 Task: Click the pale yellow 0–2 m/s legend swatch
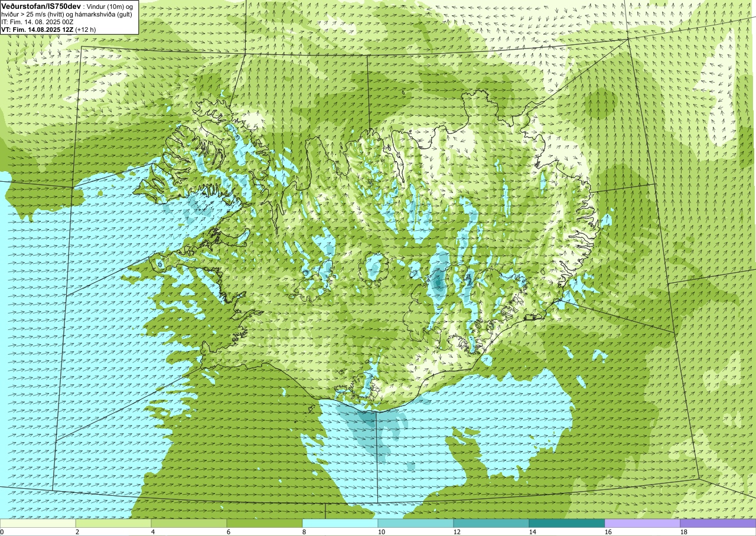38,523
